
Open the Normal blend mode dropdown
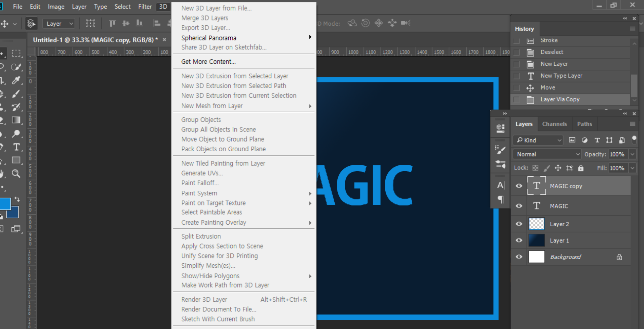point(547,154)
